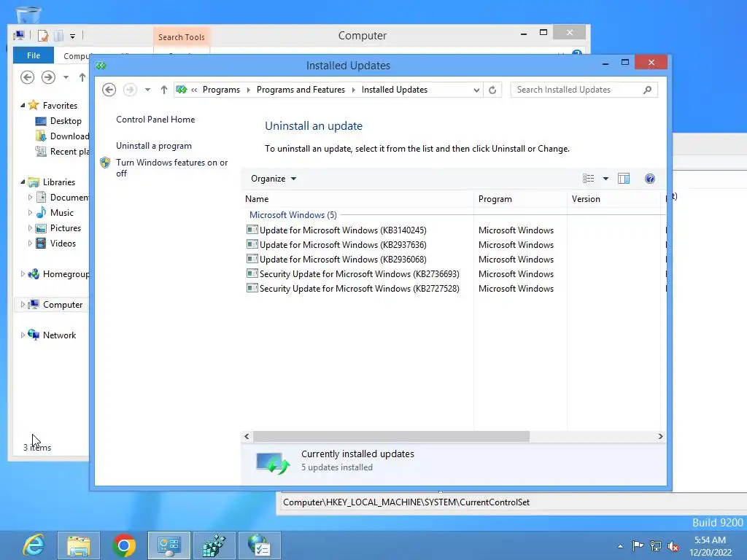Select Search Tools tab

click(182, 37)
